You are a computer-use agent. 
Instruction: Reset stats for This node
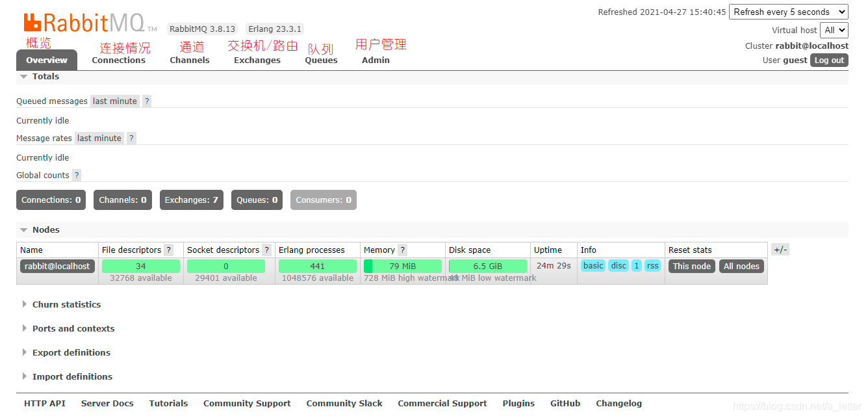click(691, 266)
